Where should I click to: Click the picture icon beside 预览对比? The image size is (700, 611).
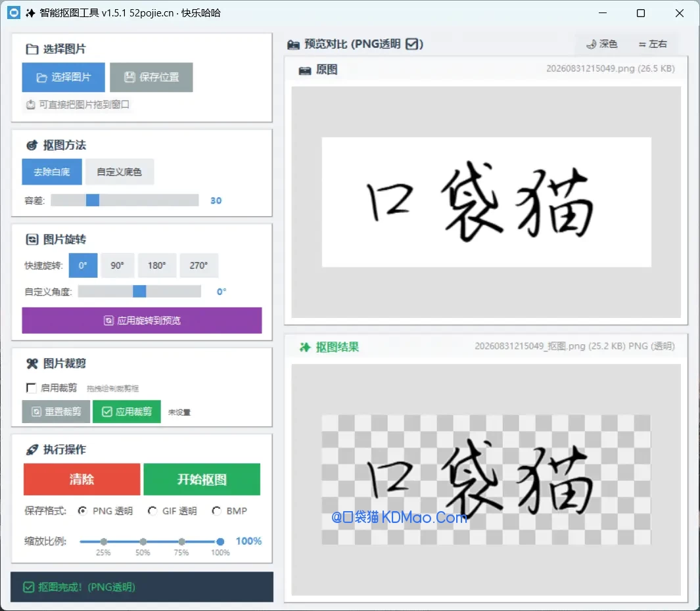pos(293,45)
